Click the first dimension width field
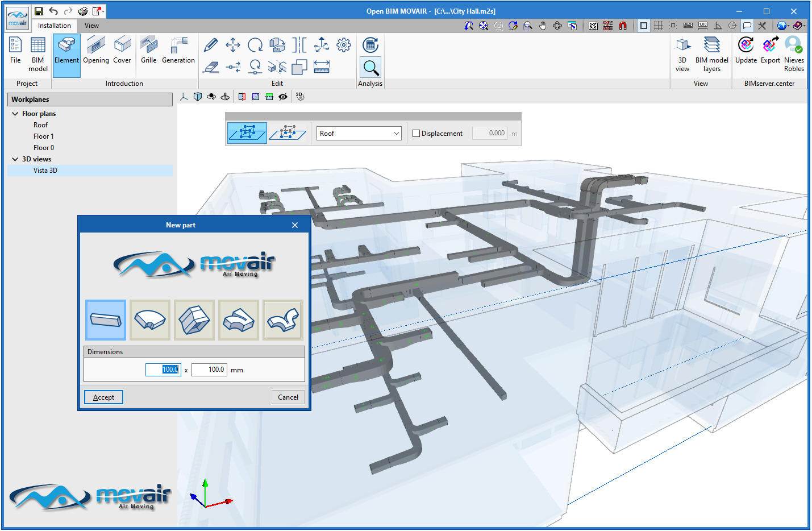The width and height of the screenshot is (812, 531). tap(163, 370)
